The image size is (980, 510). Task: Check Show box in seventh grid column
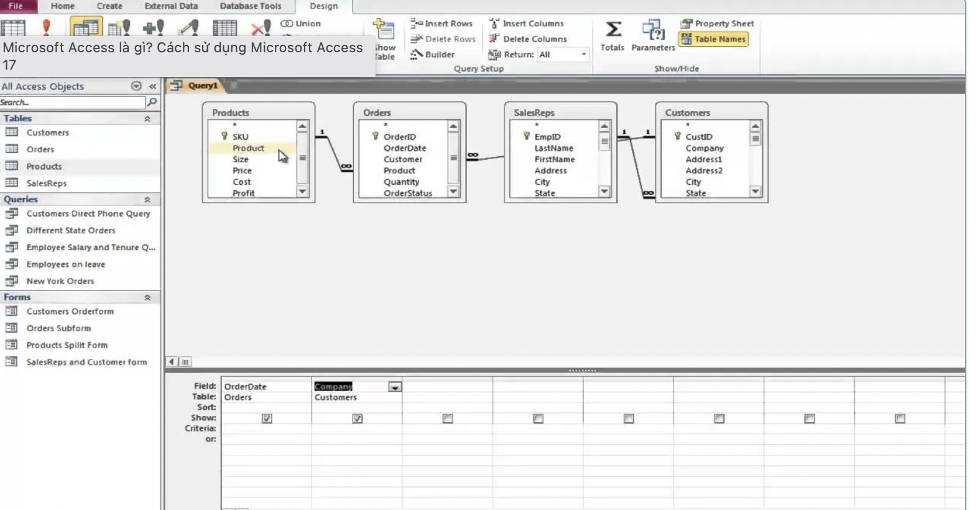pyautogui.click(x=810, y=419)
